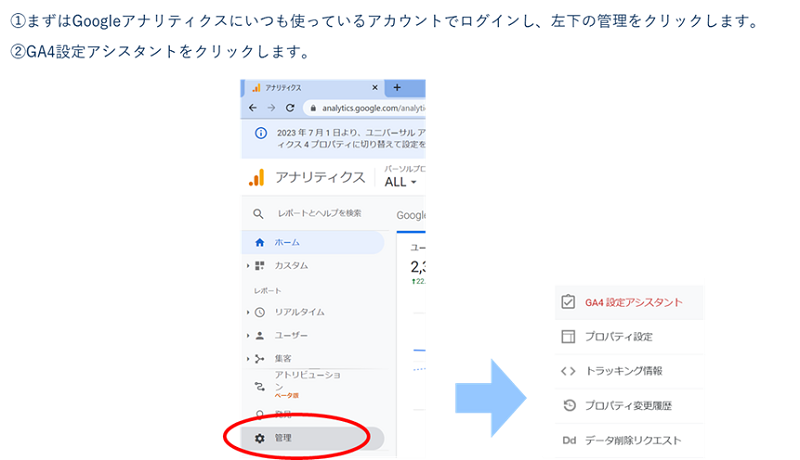The width and height of the screenshot is (800, 460).
Task: Open リアルタイム report
Action: click(299, 312)
